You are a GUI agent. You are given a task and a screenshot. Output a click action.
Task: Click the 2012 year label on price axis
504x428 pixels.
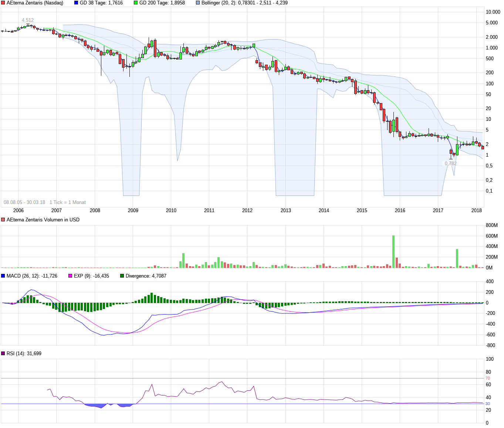pos(247,210)
